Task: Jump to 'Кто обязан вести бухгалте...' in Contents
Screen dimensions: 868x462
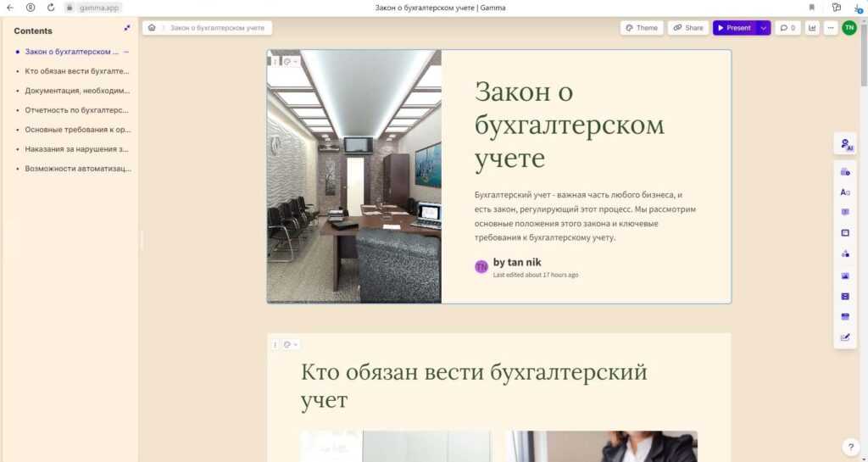Action: pos(76,71)
